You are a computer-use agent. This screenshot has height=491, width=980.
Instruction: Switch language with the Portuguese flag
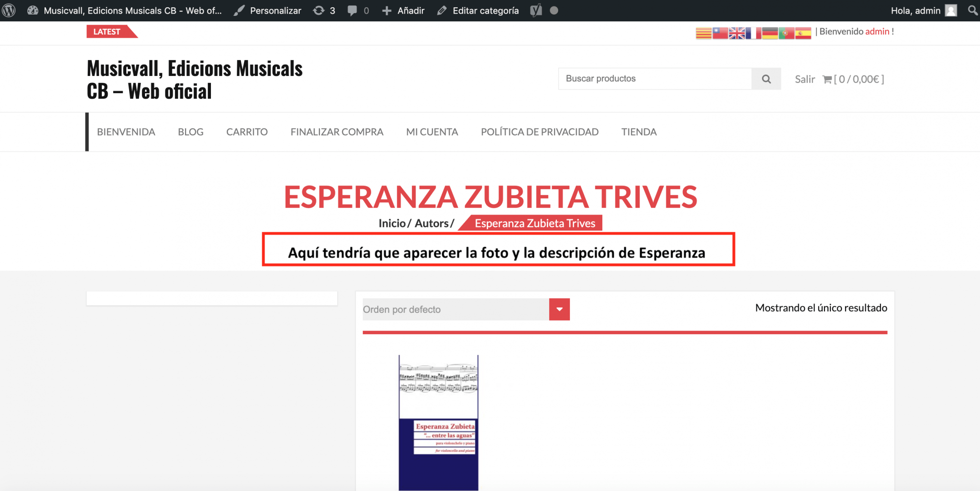pos(786,33)
